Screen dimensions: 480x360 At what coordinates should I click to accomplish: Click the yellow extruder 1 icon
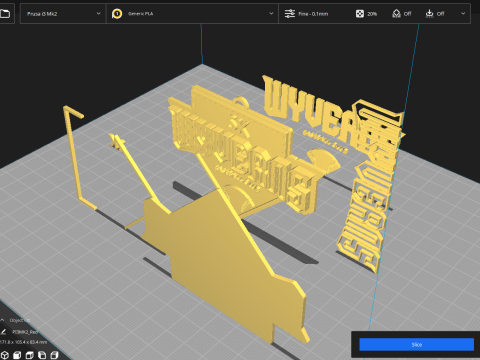pos(117,14)
